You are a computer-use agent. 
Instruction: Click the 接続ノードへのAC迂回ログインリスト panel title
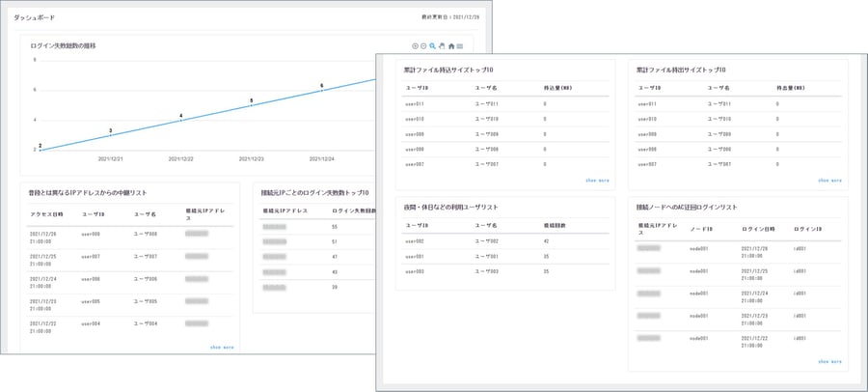[687, 208]
